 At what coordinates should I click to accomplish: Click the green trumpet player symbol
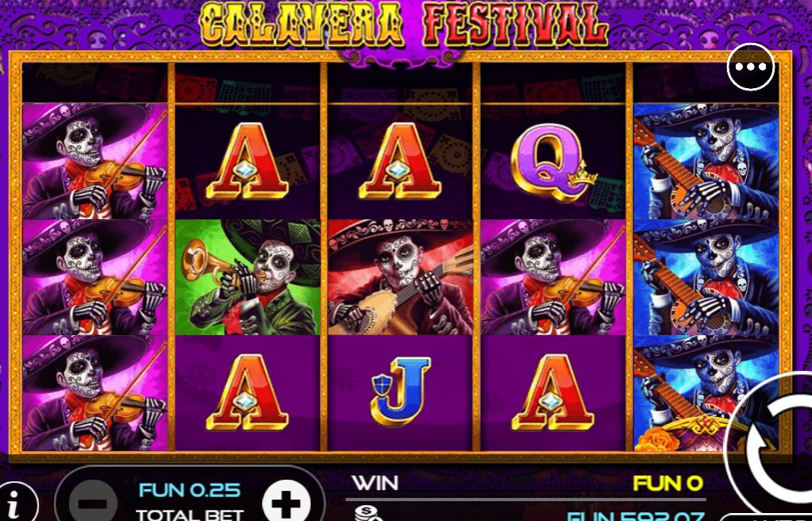point(248,277)
